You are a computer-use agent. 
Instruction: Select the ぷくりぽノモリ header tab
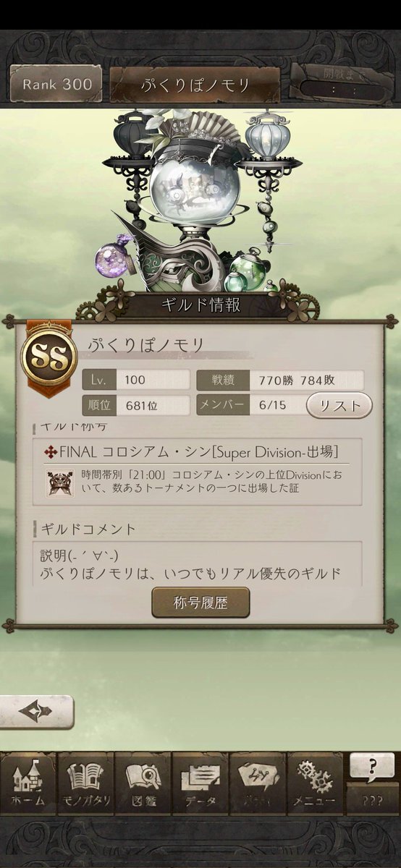[x=195, y=85]
